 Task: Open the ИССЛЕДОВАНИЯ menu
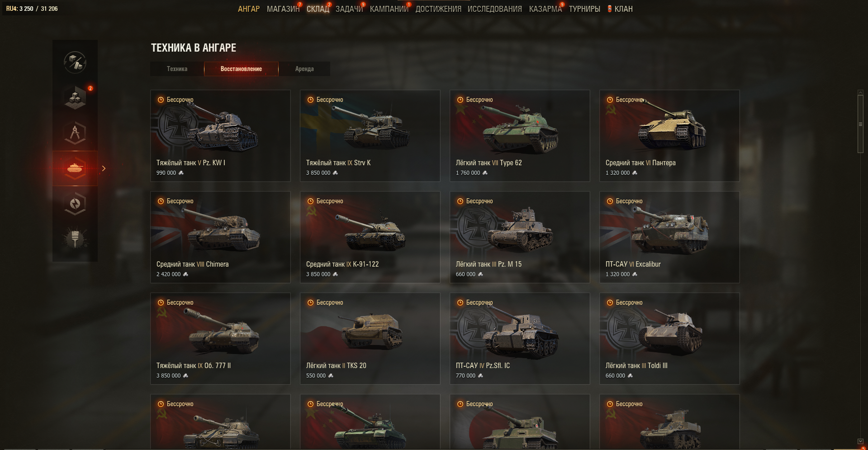click(494, 9)
